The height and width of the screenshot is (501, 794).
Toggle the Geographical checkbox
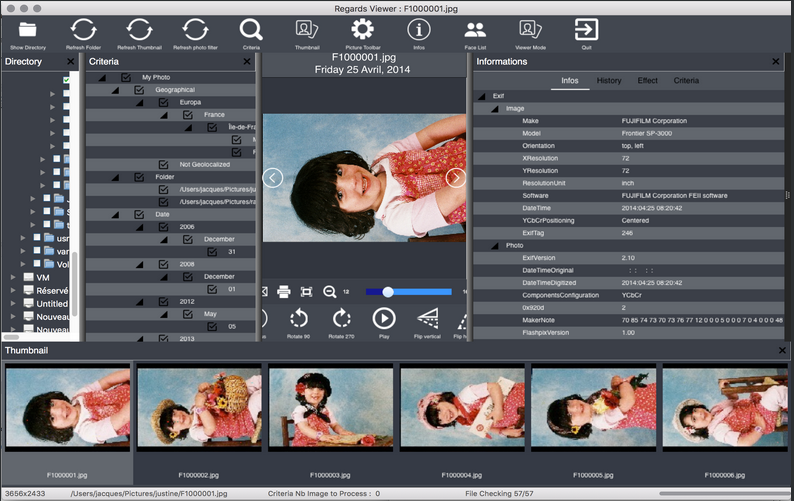pyautogui.click(x=139, y=90)
